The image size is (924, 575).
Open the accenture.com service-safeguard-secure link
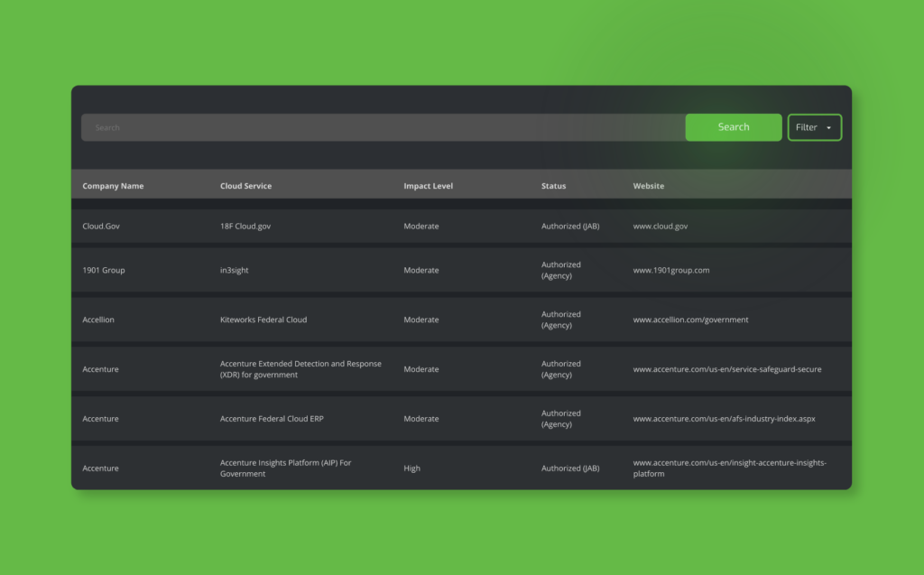coord(727,369)
